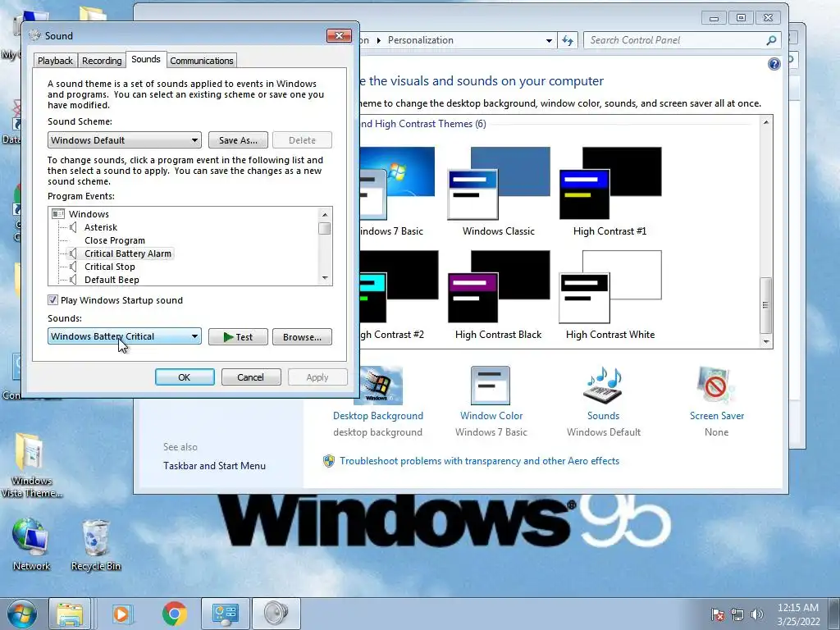Viewport: 840px width, 630px height.
Task: Click the Action Center flag tray icon
Action: tap(717, 614)
